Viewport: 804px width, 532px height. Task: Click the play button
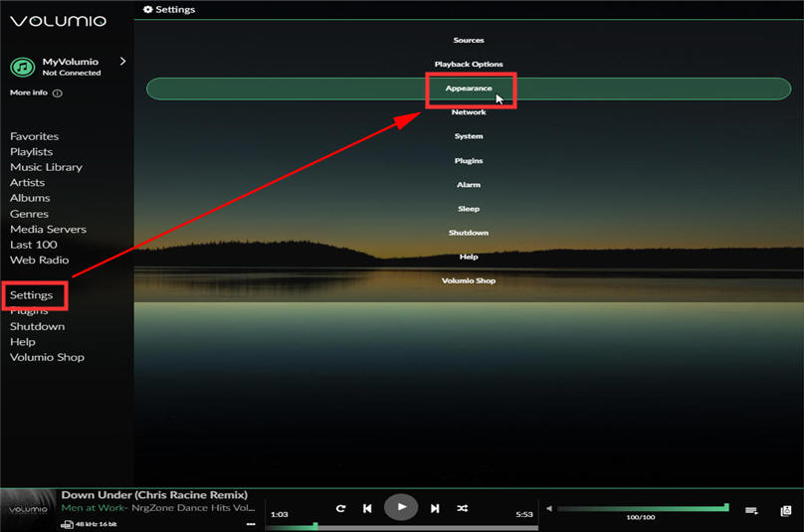pos(401,507)
